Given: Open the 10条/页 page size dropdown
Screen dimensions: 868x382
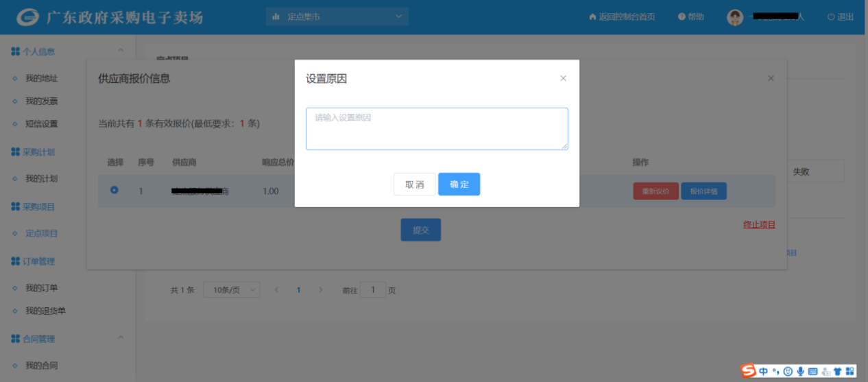Looking at the screenshot, I should pos(231,290).
